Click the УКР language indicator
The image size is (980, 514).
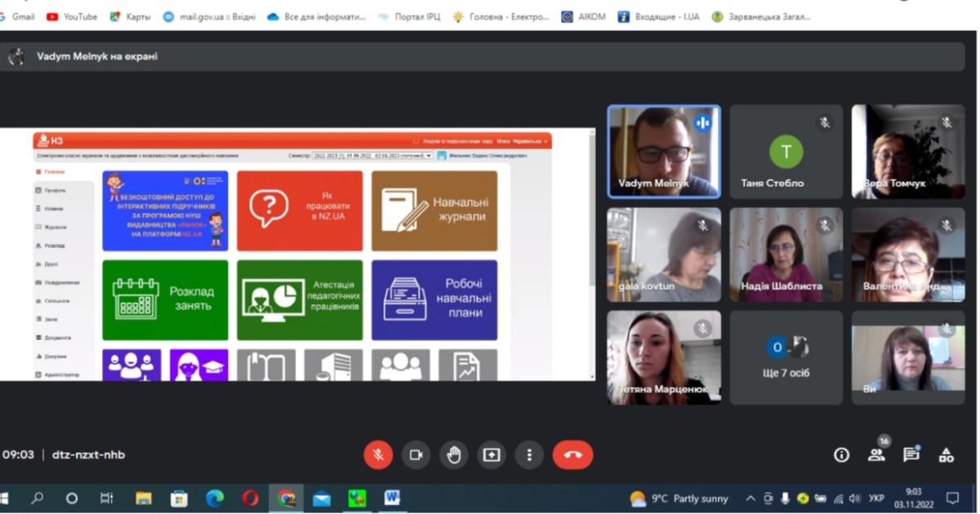(876, 498)
